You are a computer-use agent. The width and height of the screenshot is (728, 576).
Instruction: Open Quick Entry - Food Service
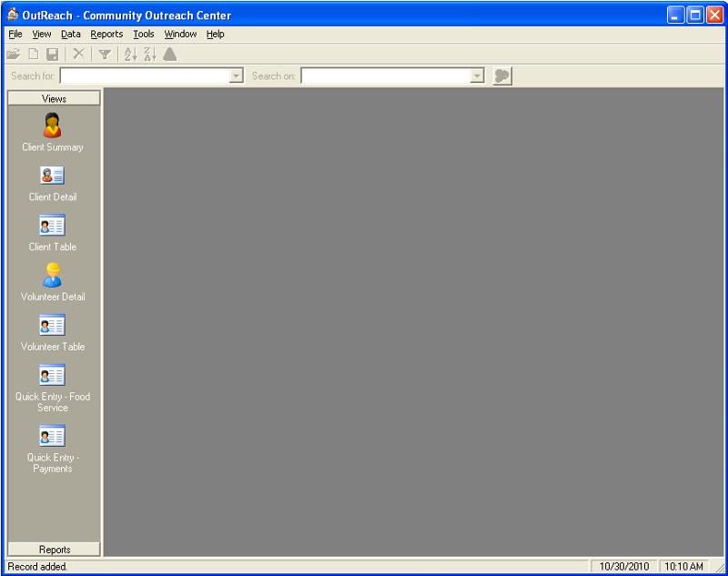coord(53,376)
